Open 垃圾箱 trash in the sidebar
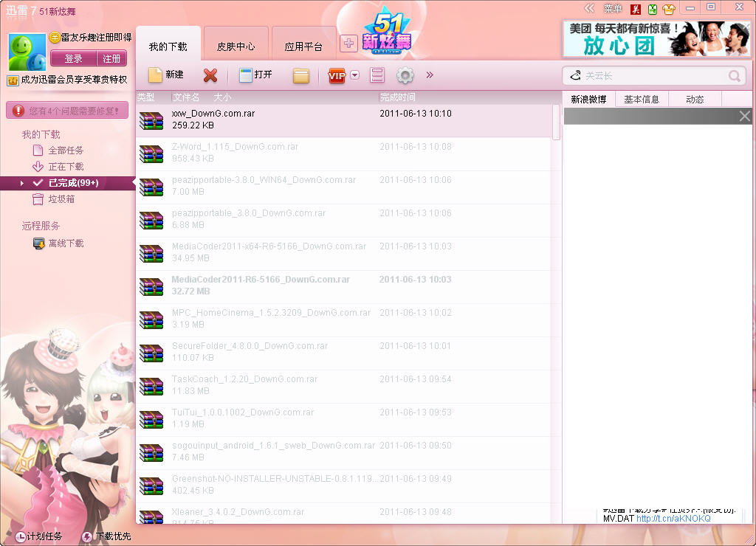 click(61, 199)
